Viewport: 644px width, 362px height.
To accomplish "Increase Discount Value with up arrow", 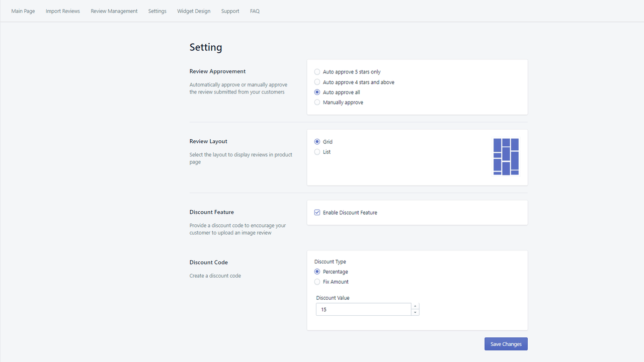I will click(415, 306).
